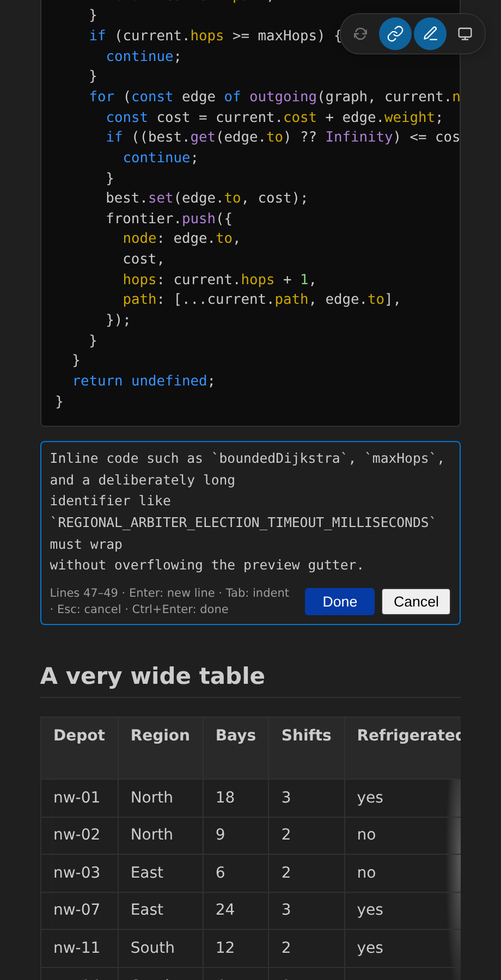Click the Depot column header
The height and width of the screenshot is (980, 501).
[80, 748]
